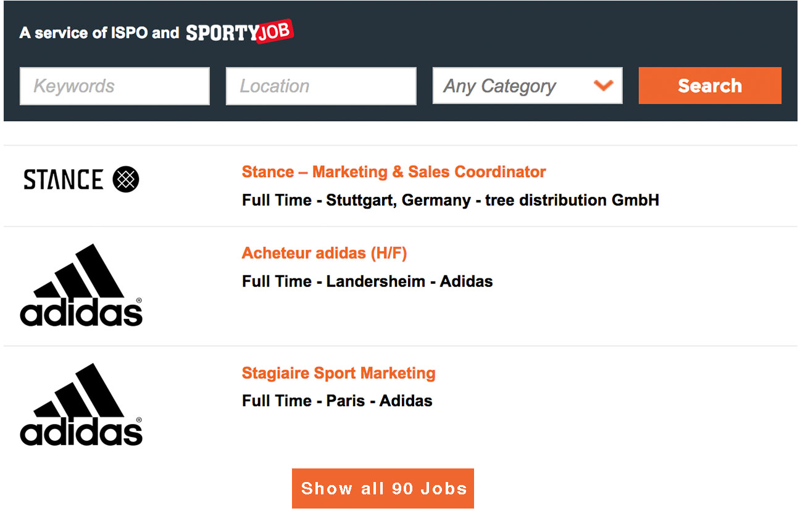Screen dimensions: 800x532
Task: Open the Stagiaire Sport Marketing job
Action: tap(339, 373)
